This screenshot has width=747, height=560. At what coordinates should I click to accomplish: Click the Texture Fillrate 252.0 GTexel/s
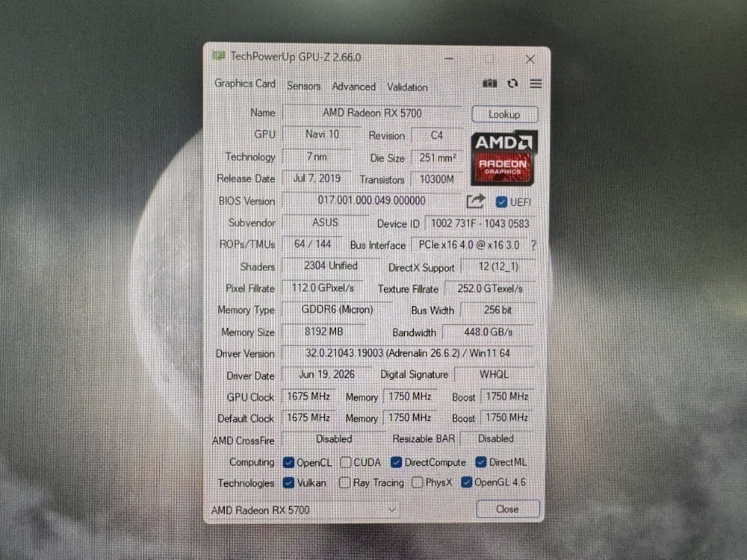click(490, 288)
